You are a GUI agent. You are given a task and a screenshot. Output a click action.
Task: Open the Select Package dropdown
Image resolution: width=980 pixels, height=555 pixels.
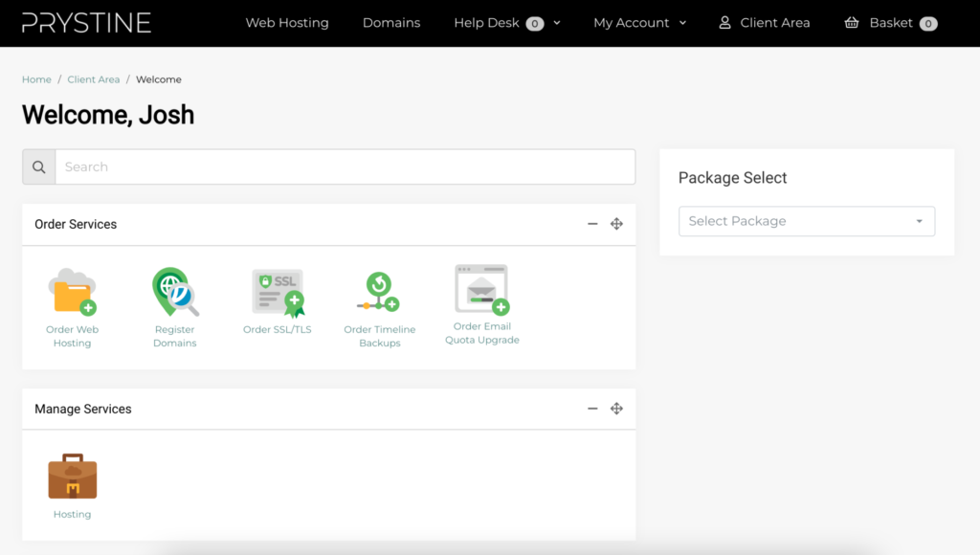(807, 220)
